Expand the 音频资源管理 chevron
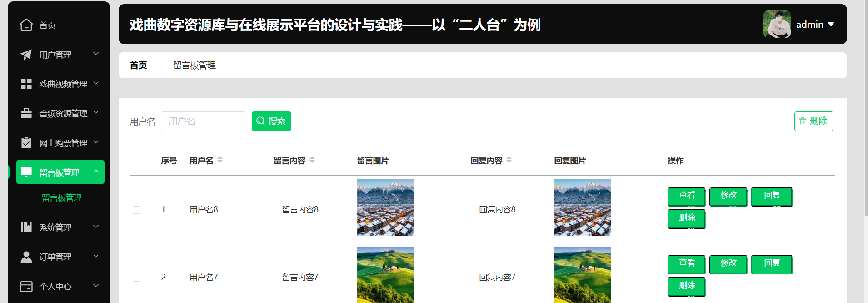Screen dimensions: 868x303 [96, 112]
